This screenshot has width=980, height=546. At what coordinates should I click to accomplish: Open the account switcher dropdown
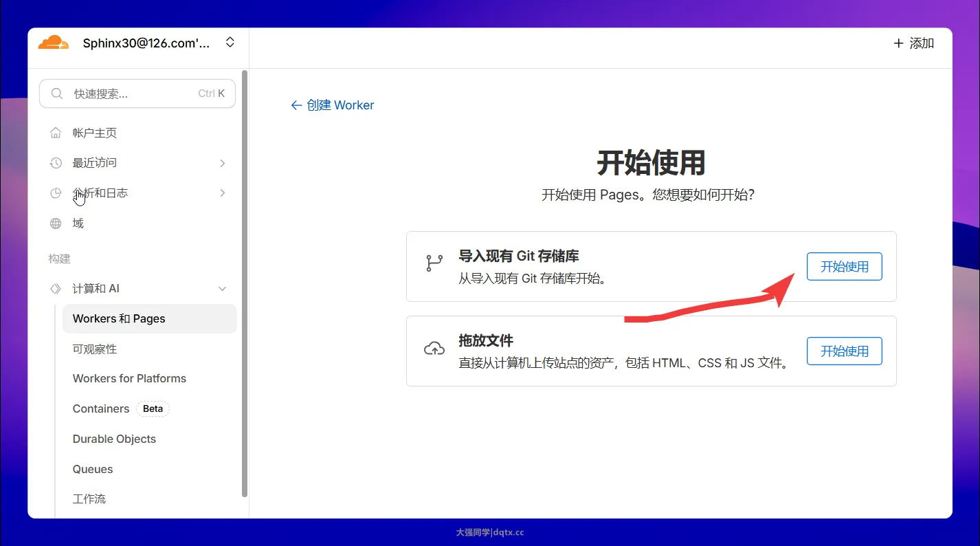click(x=230, y=43)
